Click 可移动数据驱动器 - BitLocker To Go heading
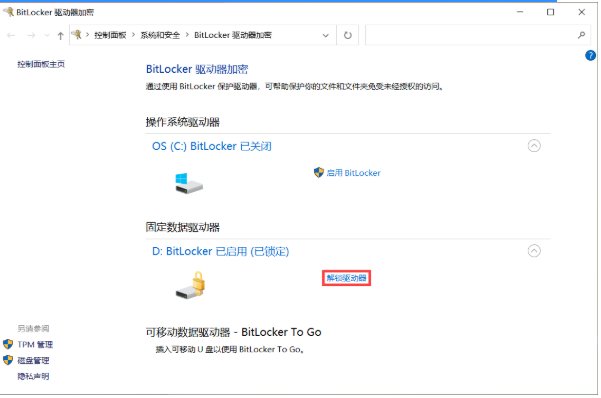 tap(233, 332)
